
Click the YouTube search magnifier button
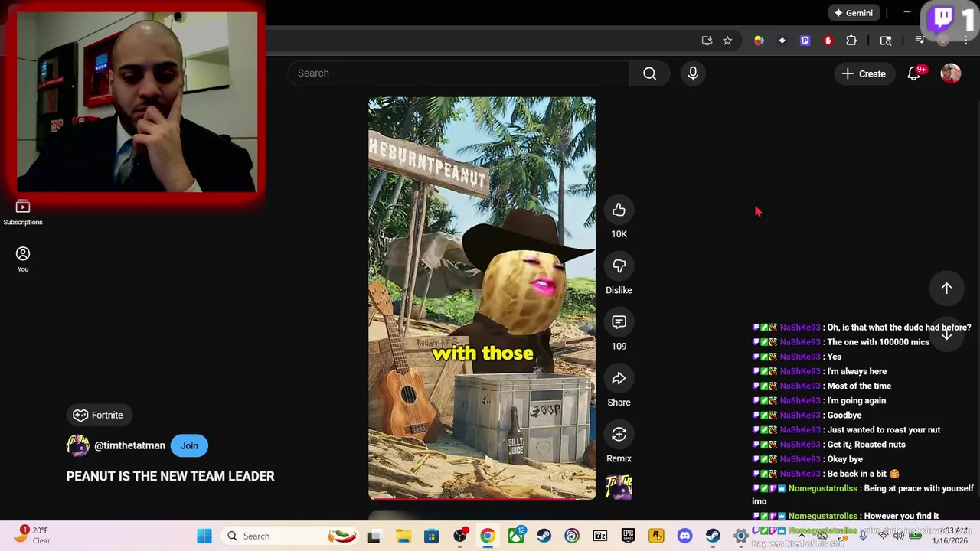coord(649,73)
